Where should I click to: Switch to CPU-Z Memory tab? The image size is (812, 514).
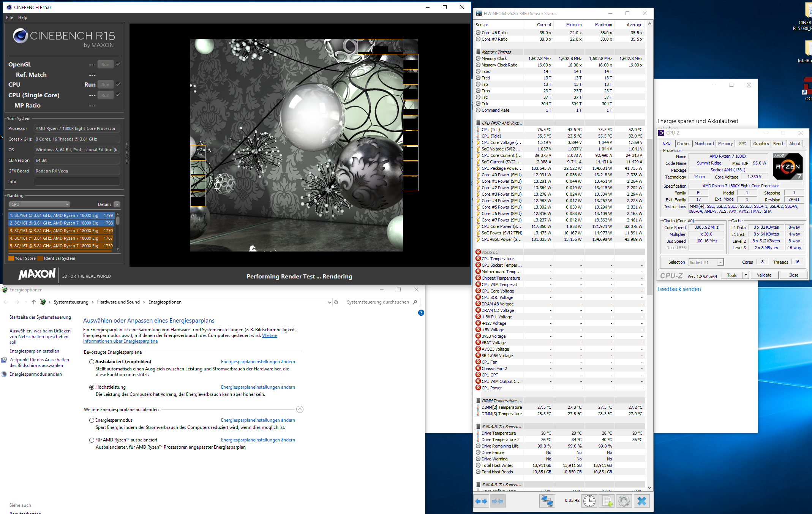(x=725, y=144)
